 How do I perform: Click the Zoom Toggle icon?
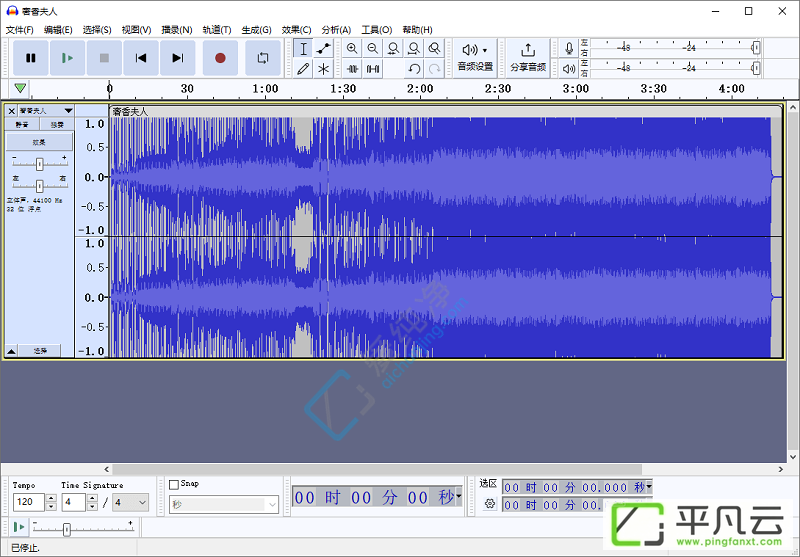434,48
